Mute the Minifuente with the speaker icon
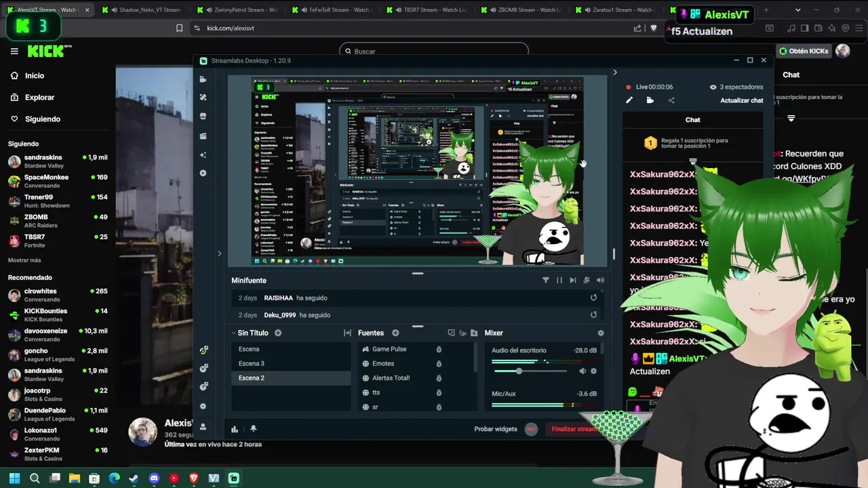Screen dimensions: 868x488 click(600, 281)
